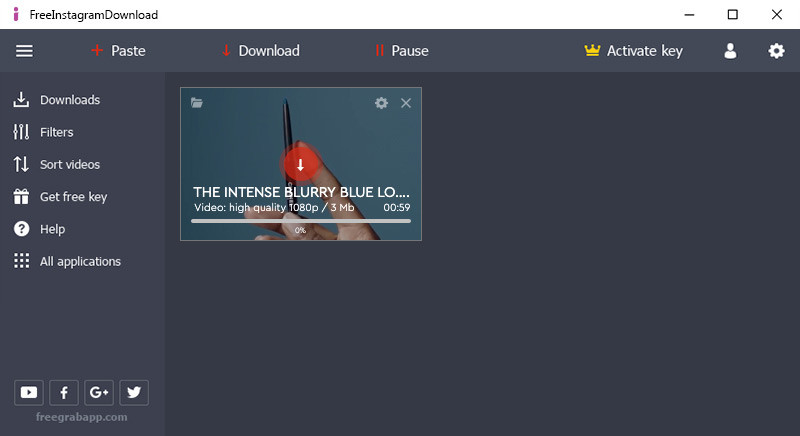800x436 pixels.
Task: Open the video's folder icon
Action: pyautogui.click(x=196, y=102)
